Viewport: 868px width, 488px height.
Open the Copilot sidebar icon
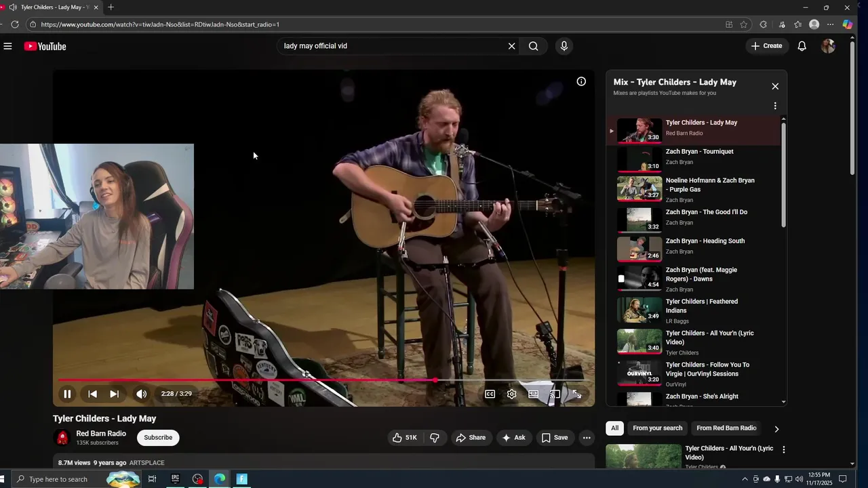[848, 24]
